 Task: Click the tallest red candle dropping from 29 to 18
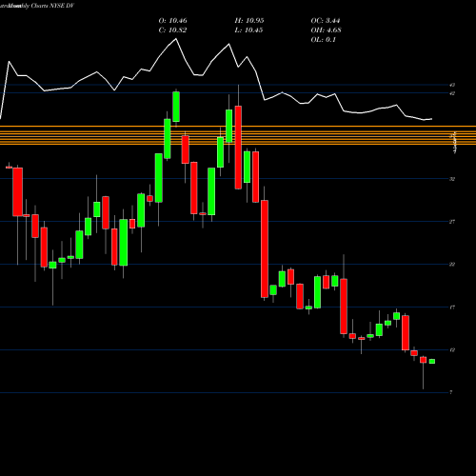(265, 248)
